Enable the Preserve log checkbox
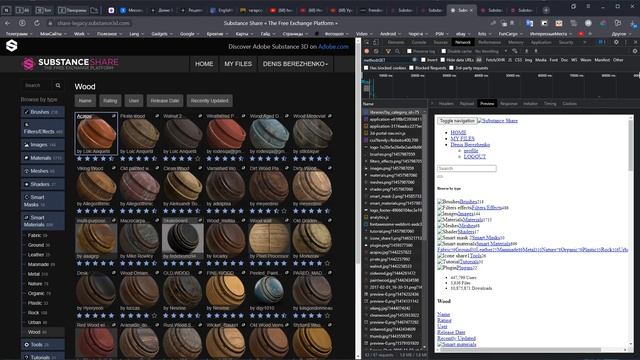 tap(409, 51)
